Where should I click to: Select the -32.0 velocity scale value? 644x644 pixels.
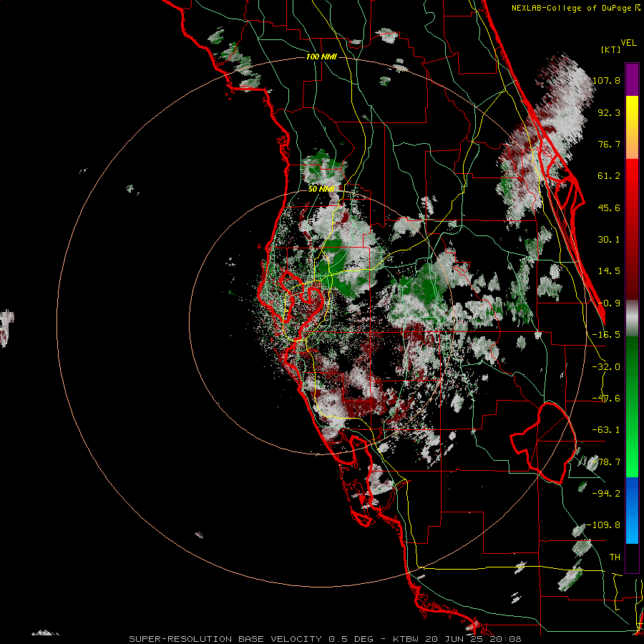[x=606, y=367]
